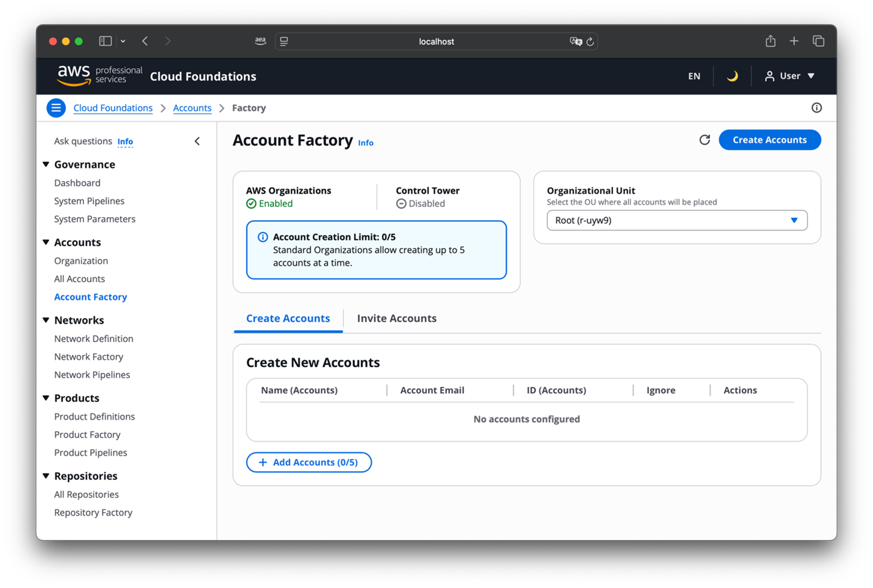Open a new browser tab with plus icon
Screen dimensions: 873x588
[794, 41]
